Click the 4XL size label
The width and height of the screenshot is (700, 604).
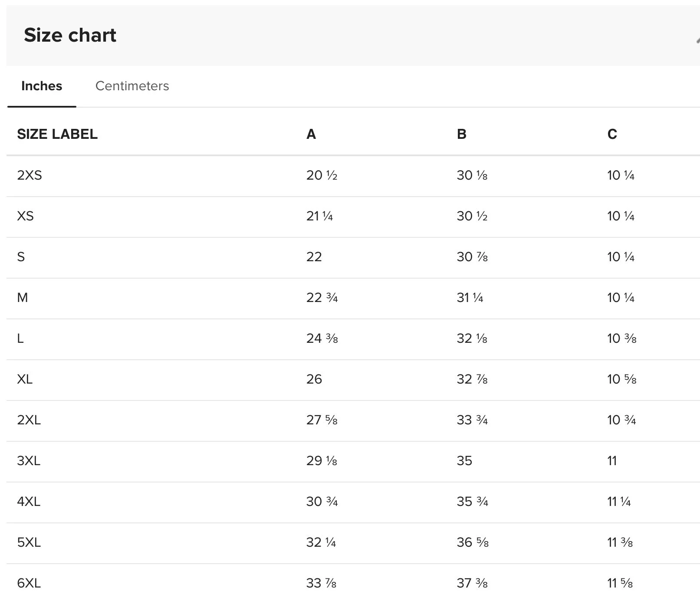(29, 502)
